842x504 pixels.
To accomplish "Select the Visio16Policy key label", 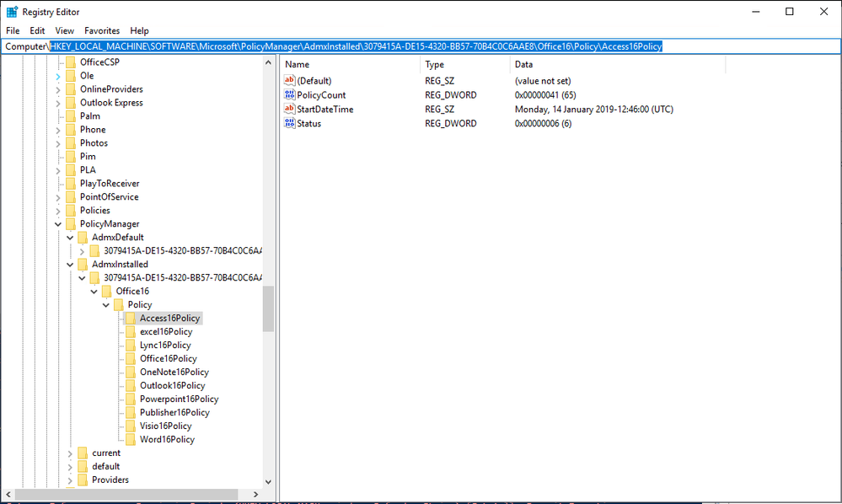I will coord(165,426).
